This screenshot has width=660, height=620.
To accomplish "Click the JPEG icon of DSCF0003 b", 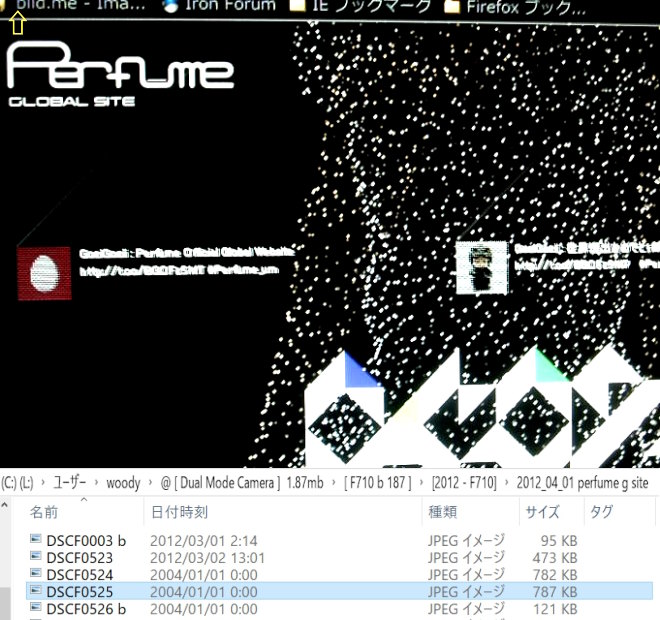I will (36, 538).
